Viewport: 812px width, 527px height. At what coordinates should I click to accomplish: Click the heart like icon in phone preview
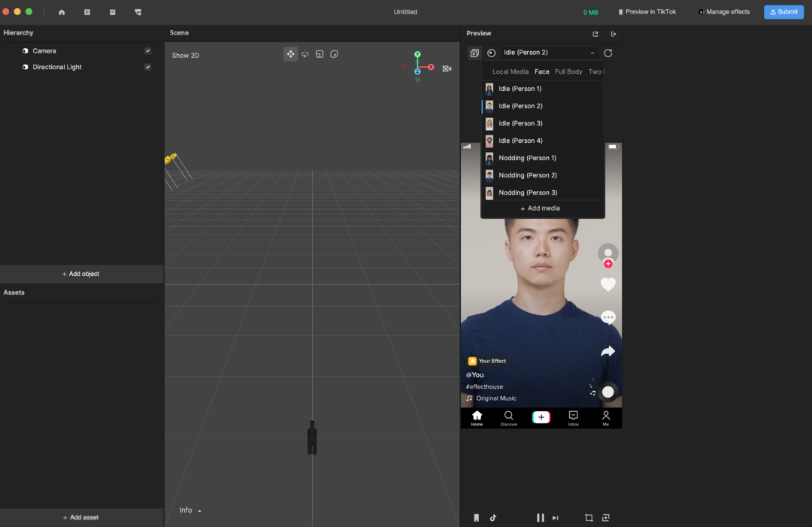pos(608,284)
